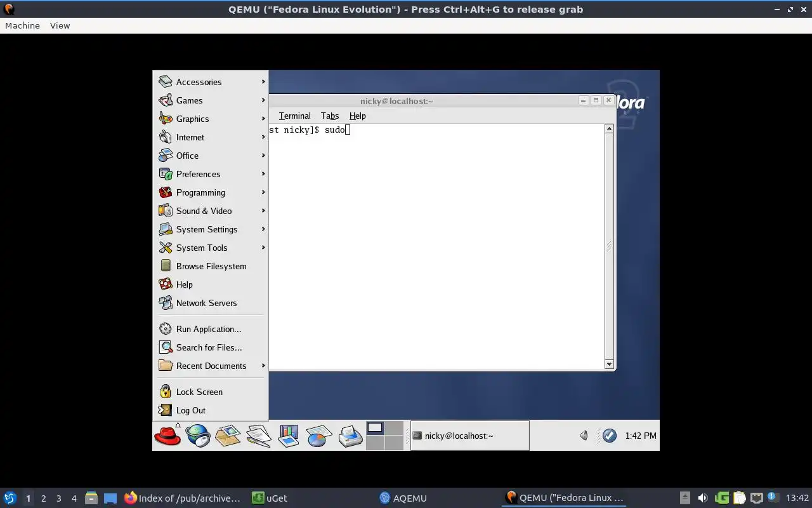Switch to the active top-left workspace in pager
Image resolution: width=812 pixels, height=508 pixels.
click(376, 428)
